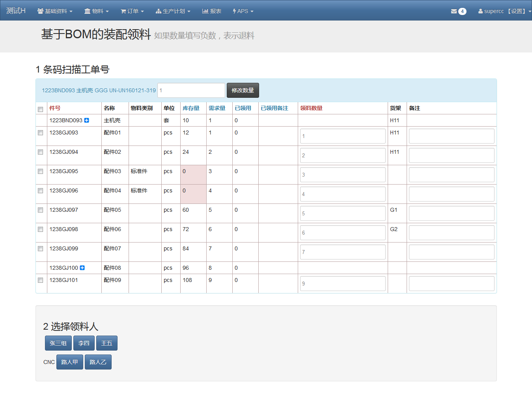
Task: Tick the checkbox for row 1238GJ097
Action: tap(40, 210)
